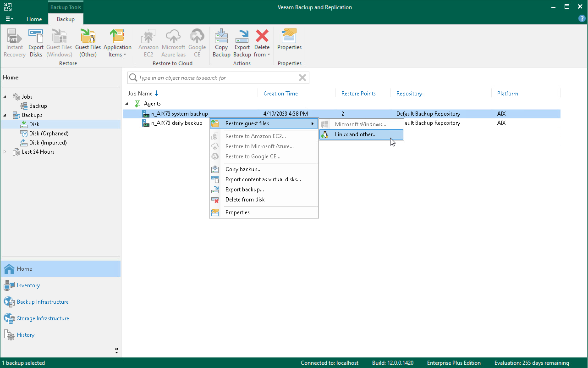Click Build: 12.0.0.1420 status text
This screenshot has height=368, width=588.
coord(393,363)
